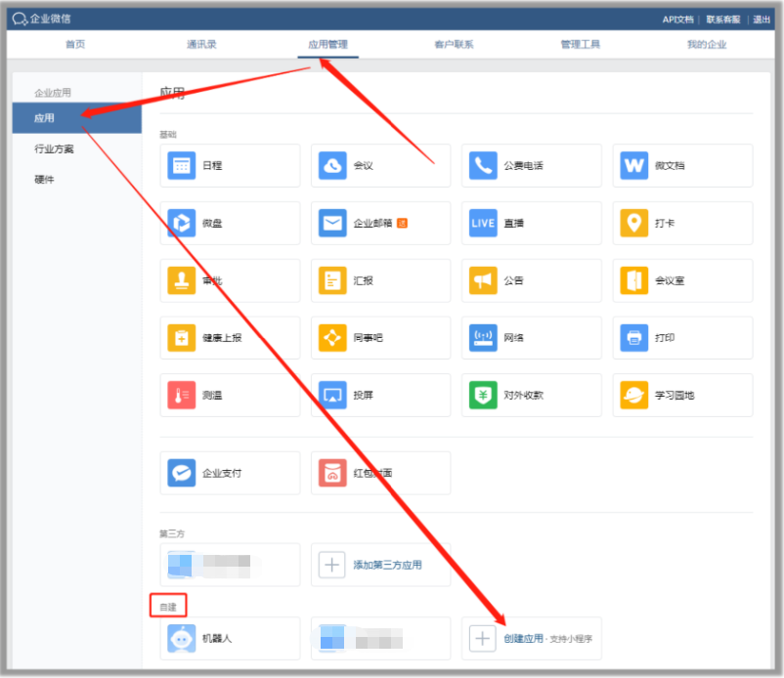Open the 对外收款 green yuan icon
784x678 pixels.
pyautogui.click(x=483, y=396)
